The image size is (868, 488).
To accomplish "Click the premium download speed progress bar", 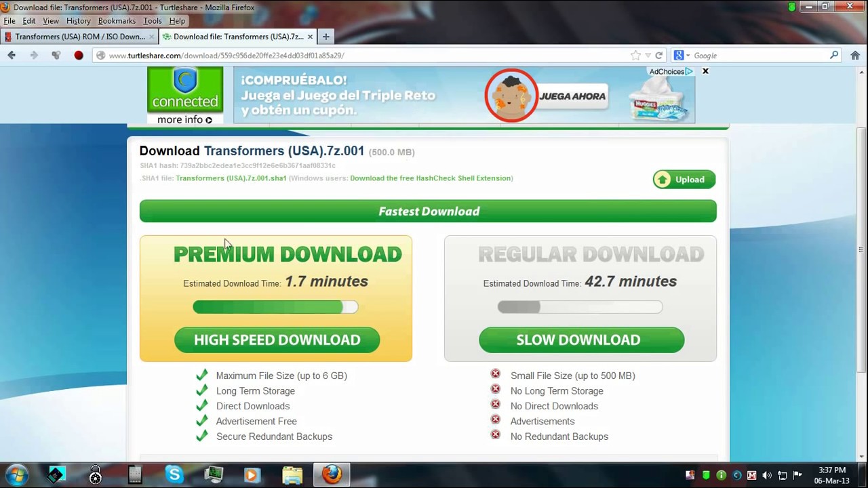I will click(x=275, y=307).
